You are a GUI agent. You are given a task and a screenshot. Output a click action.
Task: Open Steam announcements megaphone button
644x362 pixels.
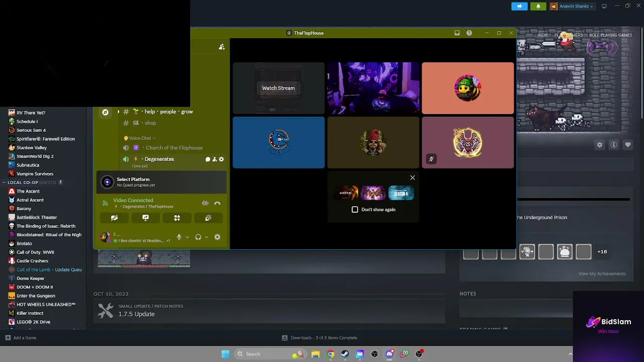519,6
